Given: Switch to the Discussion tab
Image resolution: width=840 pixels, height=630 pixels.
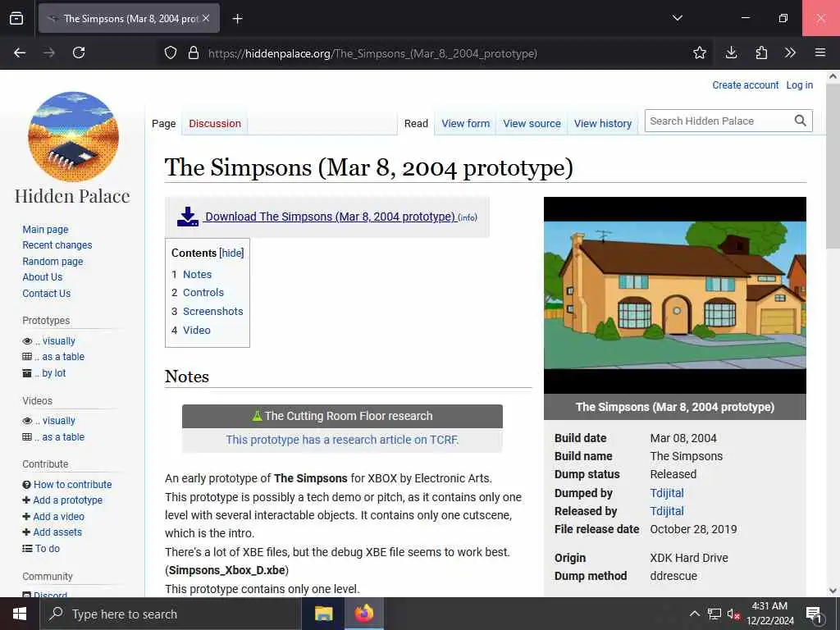Looking at the screenshot, I should [x=215, y=124].
